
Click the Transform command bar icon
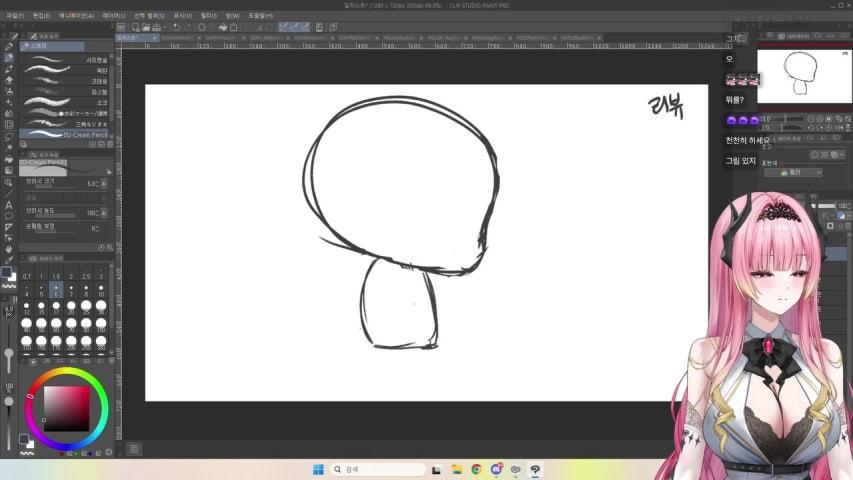(234, 27)
